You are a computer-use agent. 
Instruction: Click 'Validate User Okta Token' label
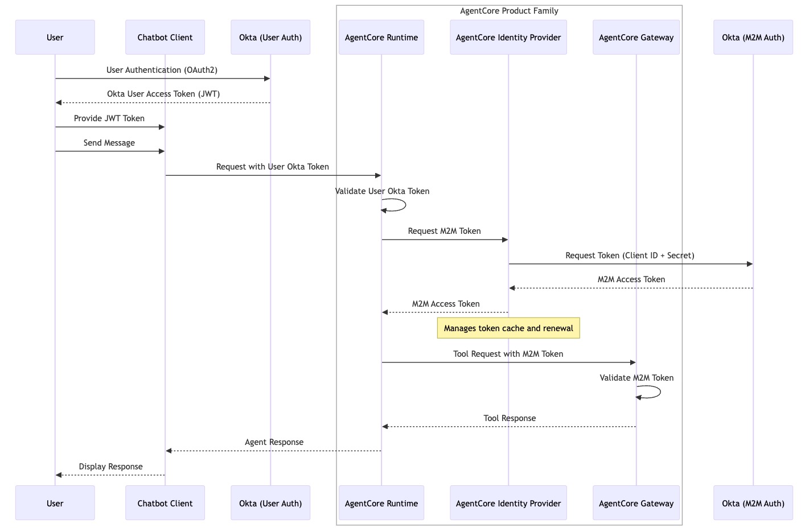coord(383,191)
